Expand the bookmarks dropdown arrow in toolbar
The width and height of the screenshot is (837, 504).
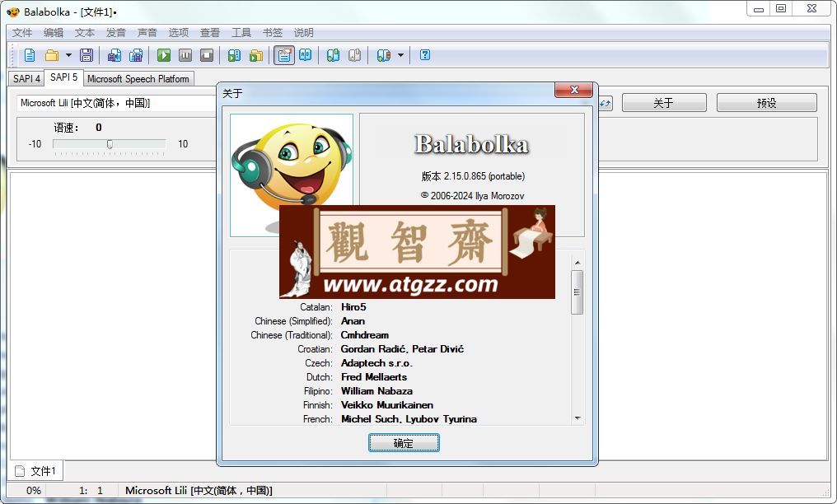coord(400,55)
